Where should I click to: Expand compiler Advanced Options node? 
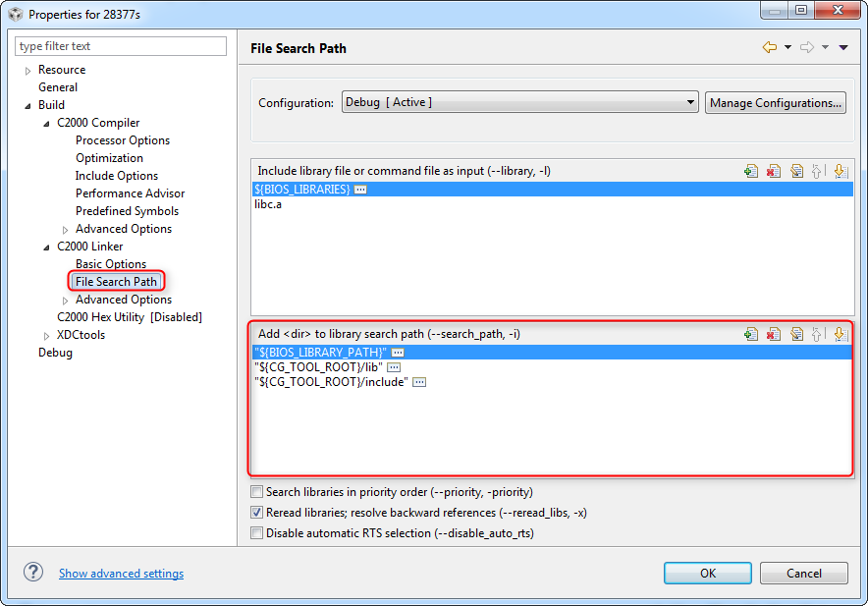point(66,229)
